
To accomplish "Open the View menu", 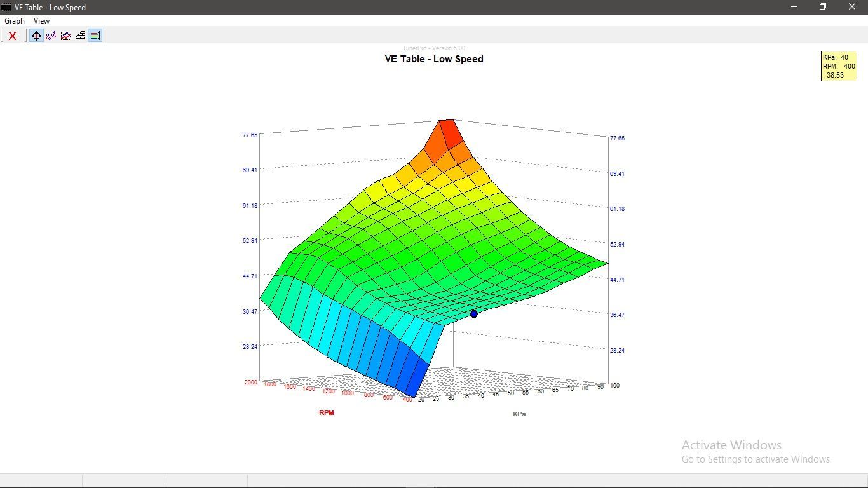I will tap(41, 21).
